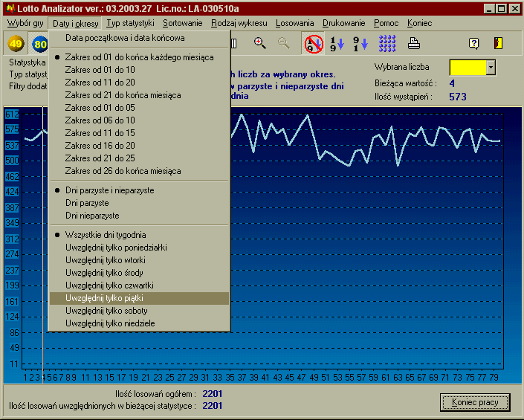Click the 'Ilość wystąpień' value 573
524x420 pixels.
458,97
